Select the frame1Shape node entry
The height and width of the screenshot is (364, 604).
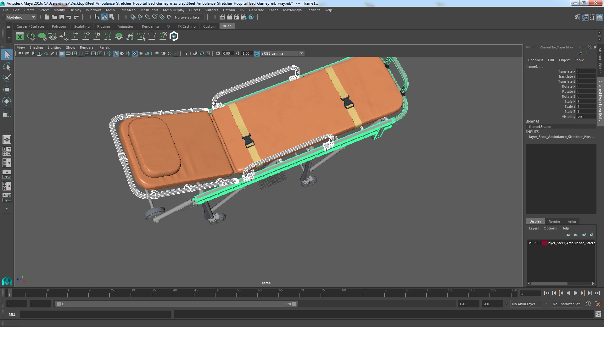point(540,127)
